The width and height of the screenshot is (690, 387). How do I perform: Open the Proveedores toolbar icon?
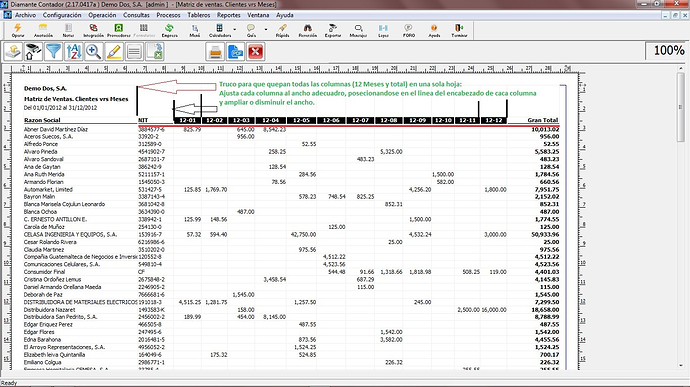point(119,30)
